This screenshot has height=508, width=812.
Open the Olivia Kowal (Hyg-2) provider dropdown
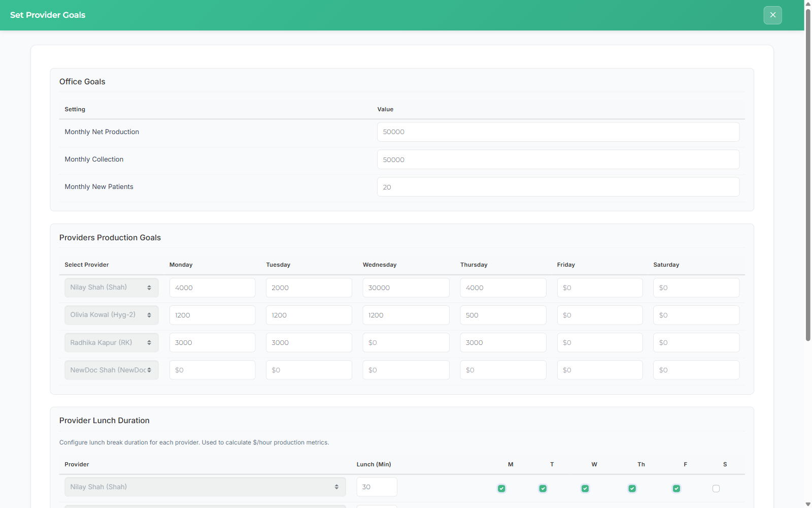point(112,315)
